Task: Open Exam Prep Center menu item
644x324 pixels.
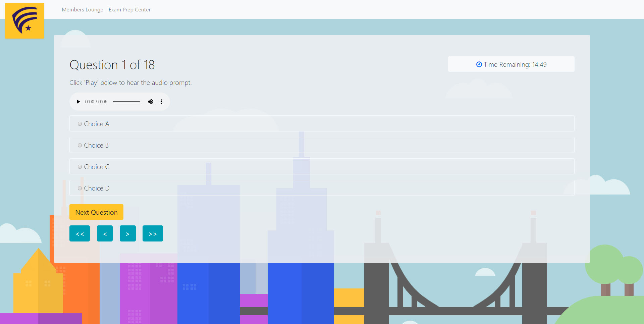Action: [129, 10]
